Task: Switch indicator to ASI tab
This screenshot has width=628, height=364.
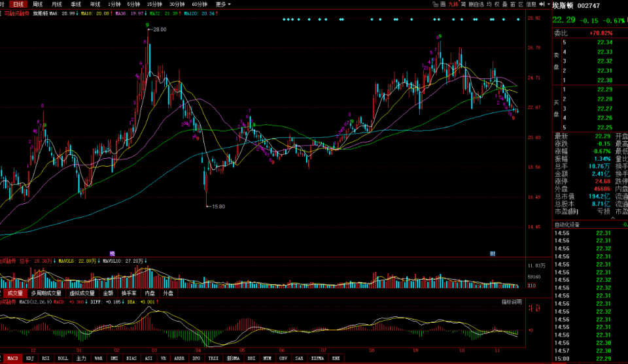Action: coord(148,358)
